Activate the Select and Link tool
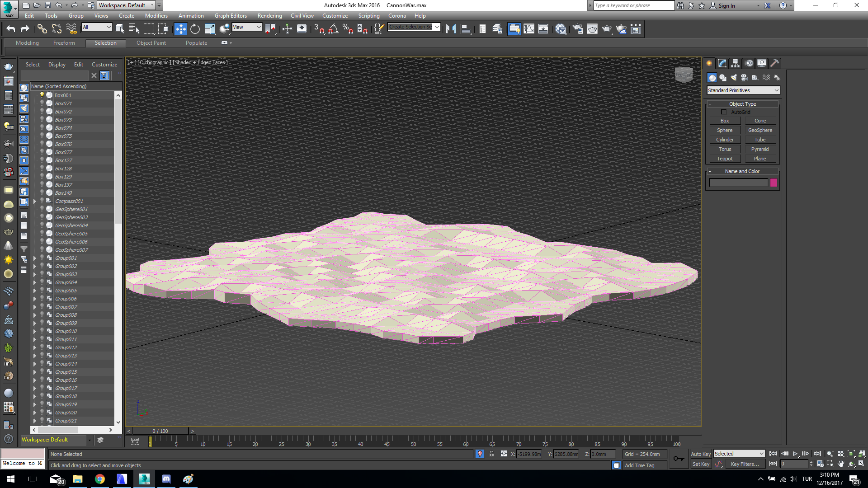This screenshot has height=488, width=868. pos(42,29)
